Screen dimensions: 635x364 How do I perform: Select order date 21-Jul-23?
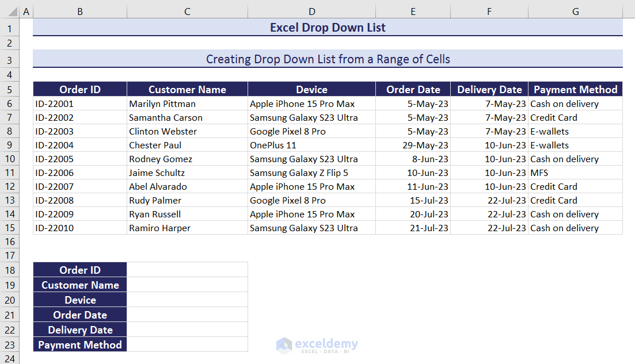pyautogui.click(x=413, y=228)
